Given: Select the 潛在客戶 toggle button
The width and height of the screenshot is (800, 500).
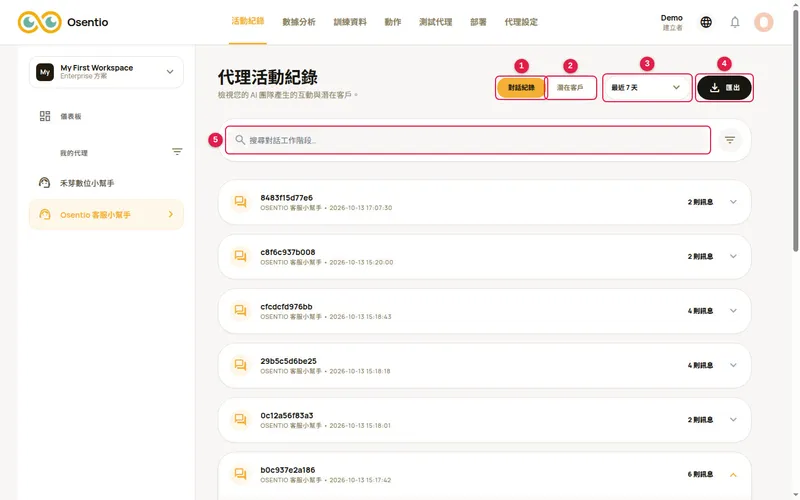Looking at the screenshot, I should click(570, 88).
